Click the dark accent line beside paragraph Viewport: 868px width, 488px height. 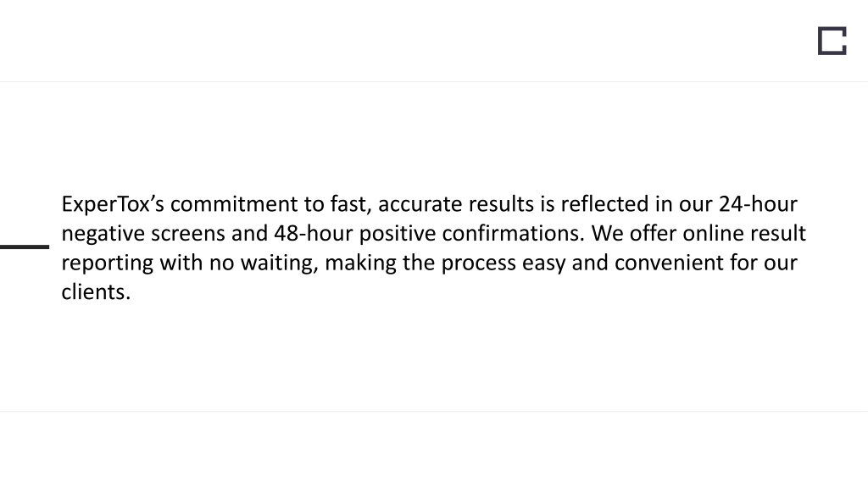(x=25, y=247)
